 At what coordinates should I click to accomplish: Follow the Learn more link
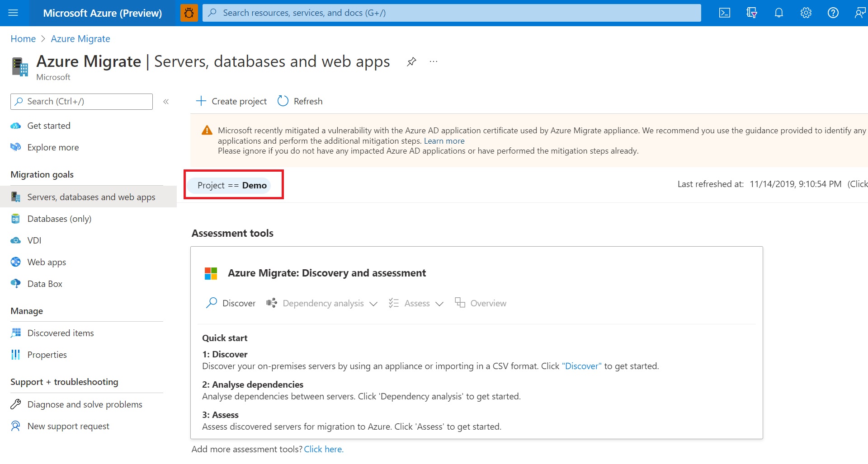444,141
